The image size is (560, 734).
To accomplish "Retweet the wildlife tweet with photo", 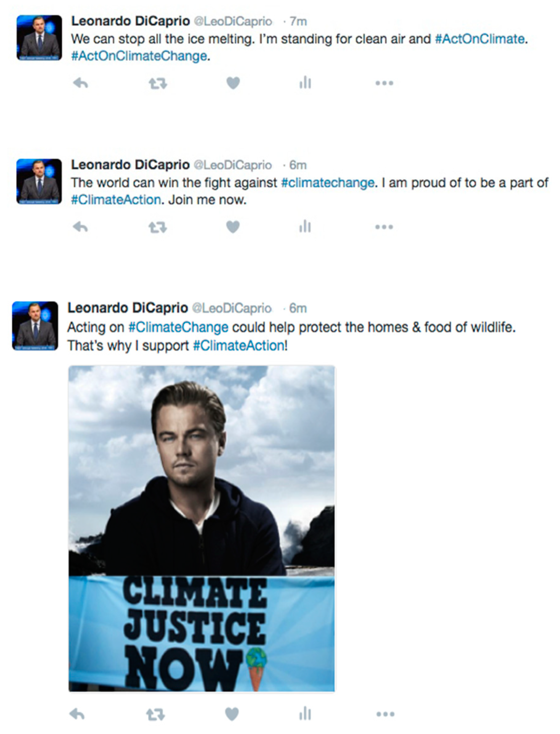I will pyautogui.click(x=155, y=715).
